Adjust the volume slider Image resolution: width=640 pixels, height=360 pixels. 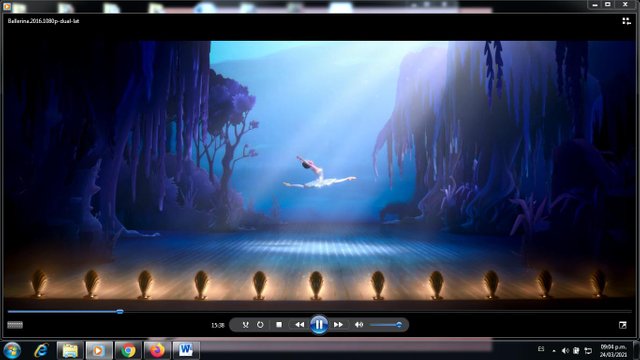[x=386, y=325]
